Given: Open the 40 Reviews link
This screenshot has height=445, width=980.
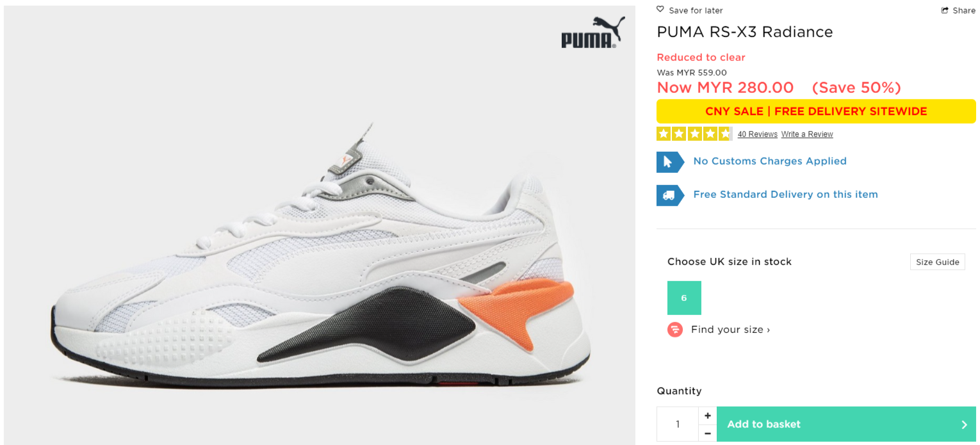Looking at the screenshot, I should click(x=758, y=134).
